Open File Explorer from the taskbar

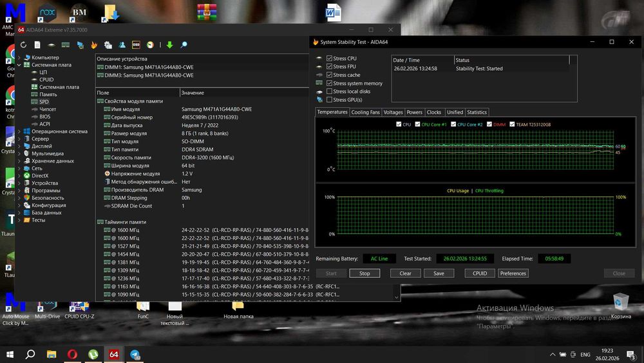(x=52, y=354)
